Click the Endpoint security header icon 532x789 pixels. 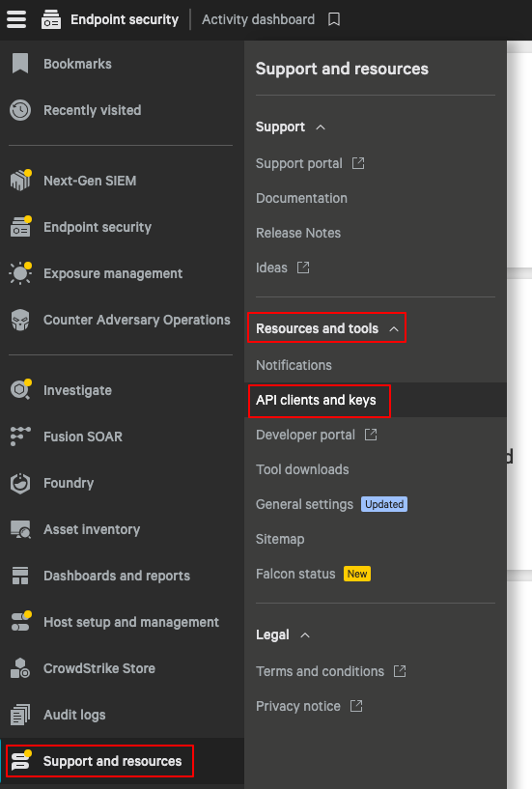(x=51, y=19)
